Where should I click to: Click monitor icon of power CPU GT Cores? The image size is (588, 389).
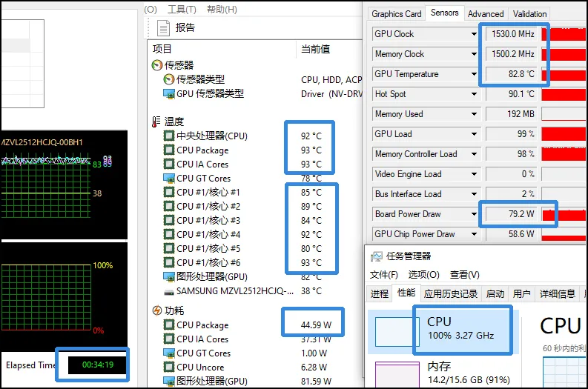pyautogui.click(x=169, y=353)
